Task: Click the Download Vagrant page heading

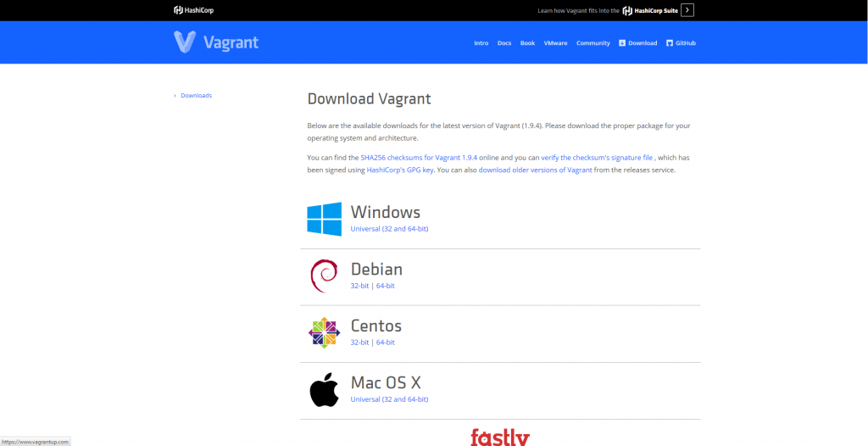Action: coord(369,99)
